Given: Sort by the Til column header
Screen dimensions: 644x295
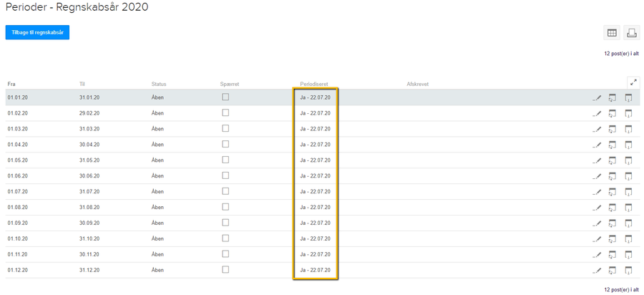Looking at the screenshot, I should click(82, 84).
